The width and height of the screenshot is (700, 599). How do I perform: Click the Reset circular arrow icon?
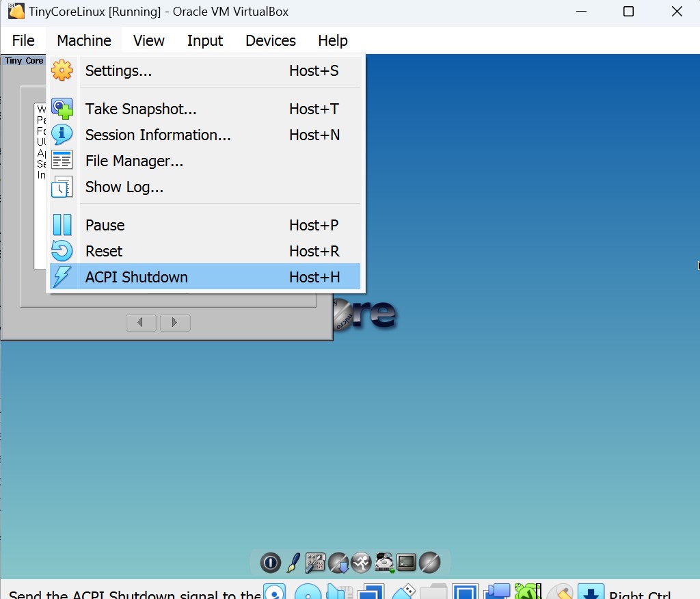[62, 251]
